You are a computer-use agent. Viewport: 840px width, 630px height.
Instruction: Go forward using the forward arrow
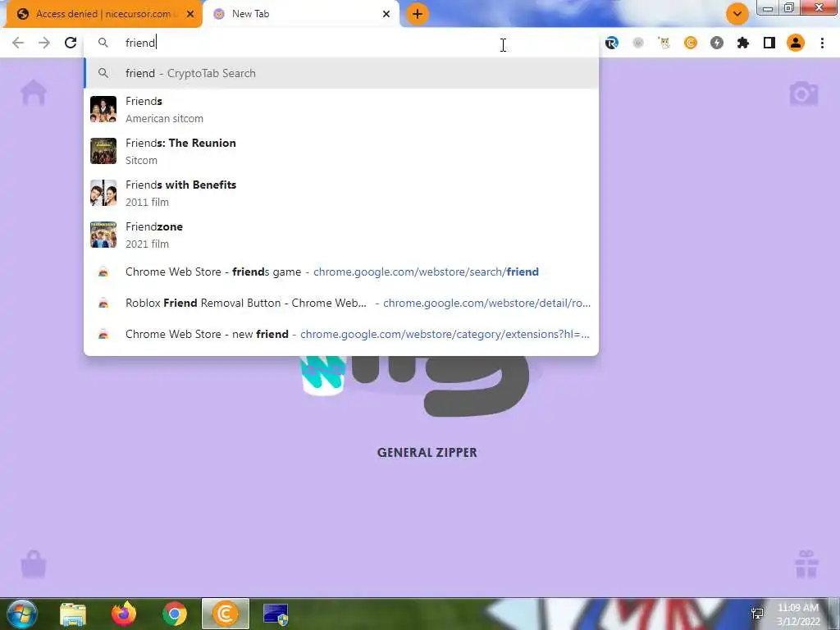44,43
